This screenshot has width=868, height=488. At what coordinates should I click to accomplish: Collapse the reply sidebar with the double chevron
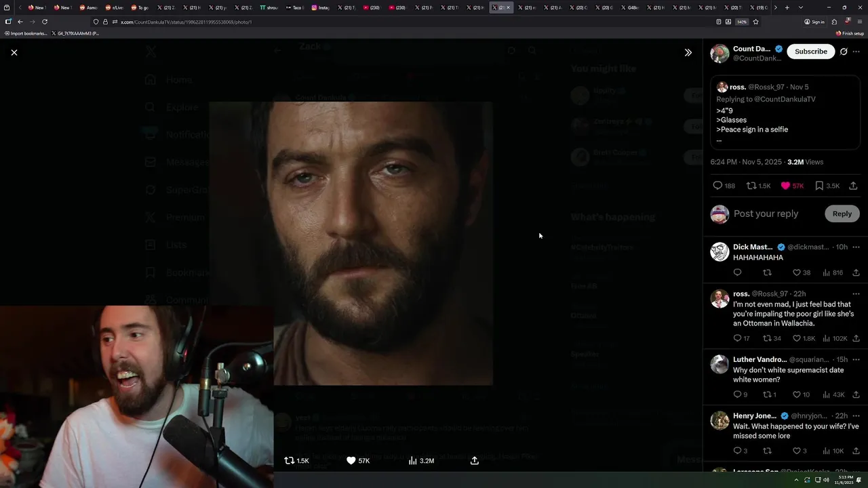688,52
